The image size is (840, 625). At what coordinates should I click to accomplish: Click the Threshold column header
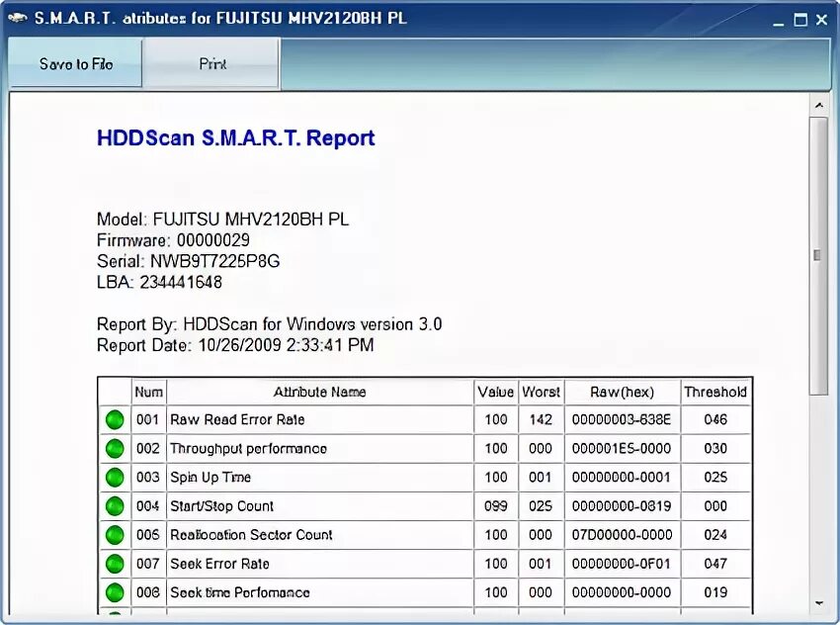(715, 392)
